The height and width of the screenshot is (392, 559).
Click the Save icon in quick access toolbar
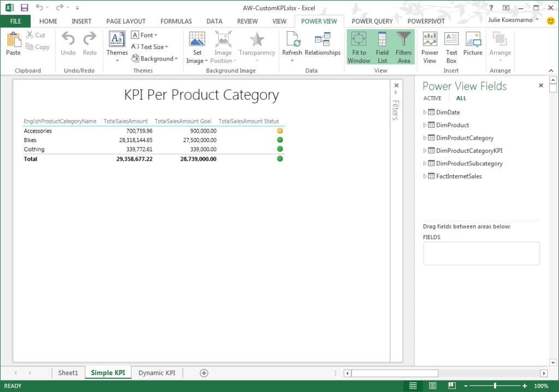[24, 8]
